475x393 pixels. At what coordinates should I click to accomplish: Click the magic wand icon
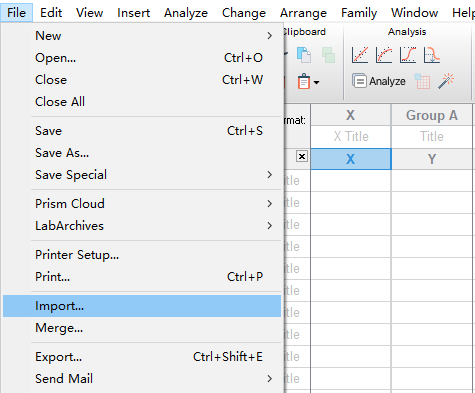click(x=446, y=81)
